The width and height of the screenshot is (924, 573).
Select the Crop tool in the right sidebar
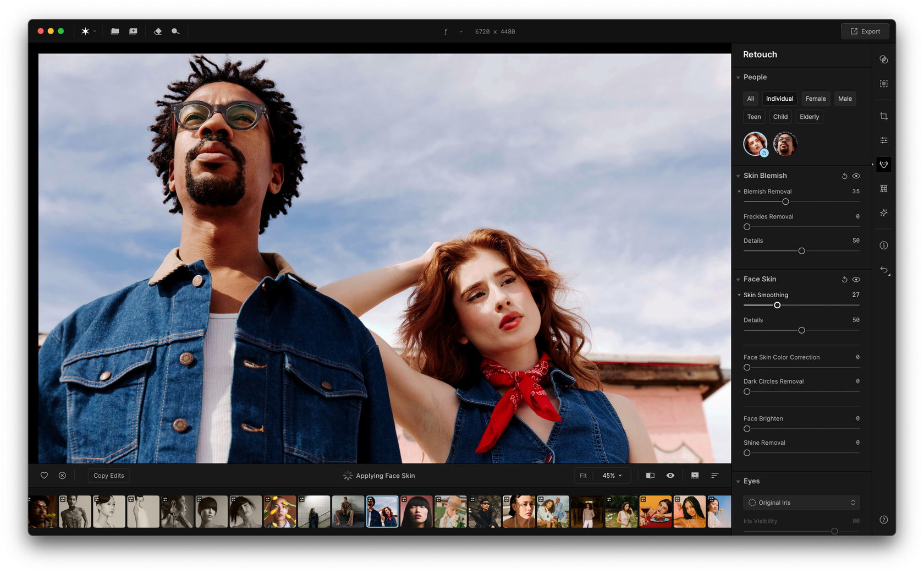[x=884, y=116]
